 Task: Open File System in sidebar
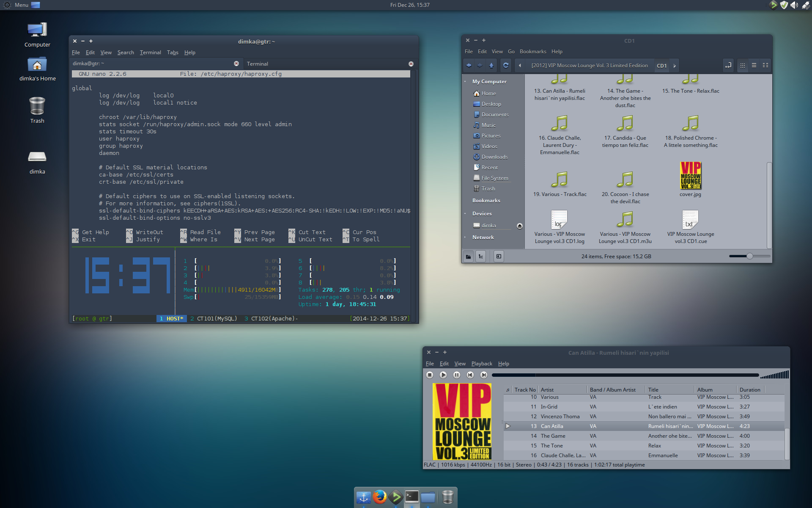click(495, 178)
